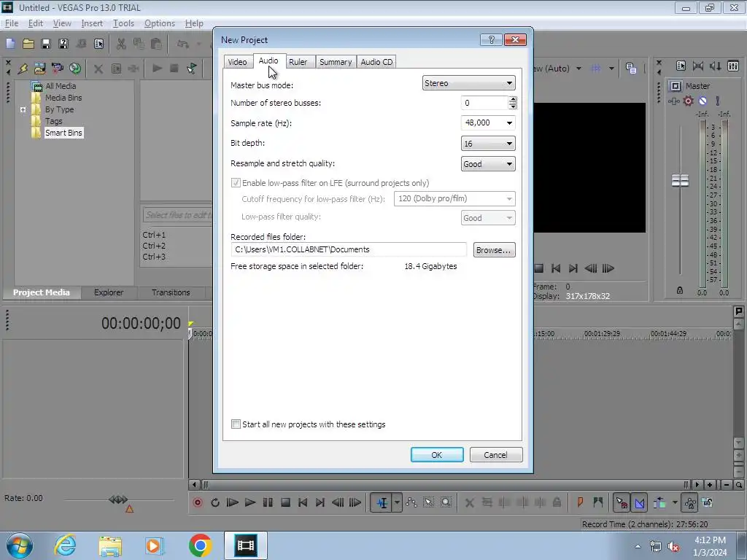747x560 pixels.
Task: Toggle Automatic Crossfades in the bottom toolbar
Action: coord(640,502)
